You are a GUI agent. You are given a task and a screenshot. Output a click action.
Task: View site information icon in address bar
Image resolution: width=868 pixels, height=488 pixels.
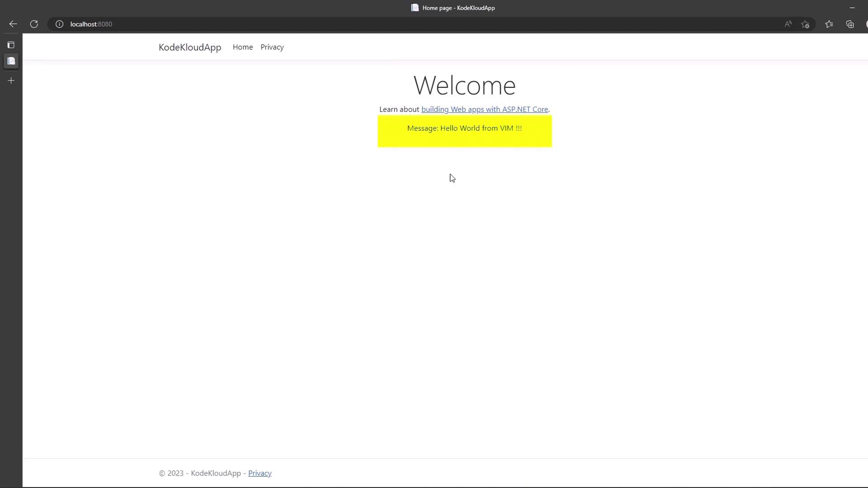(x=59, y=24)
